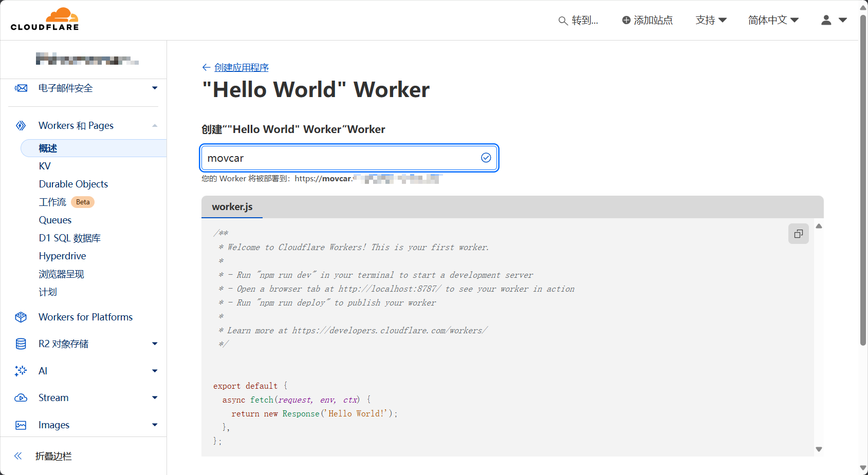868x475 pixels.
Task: Click the AI sparkle icon in sidebar
Action: click(21, 371)
